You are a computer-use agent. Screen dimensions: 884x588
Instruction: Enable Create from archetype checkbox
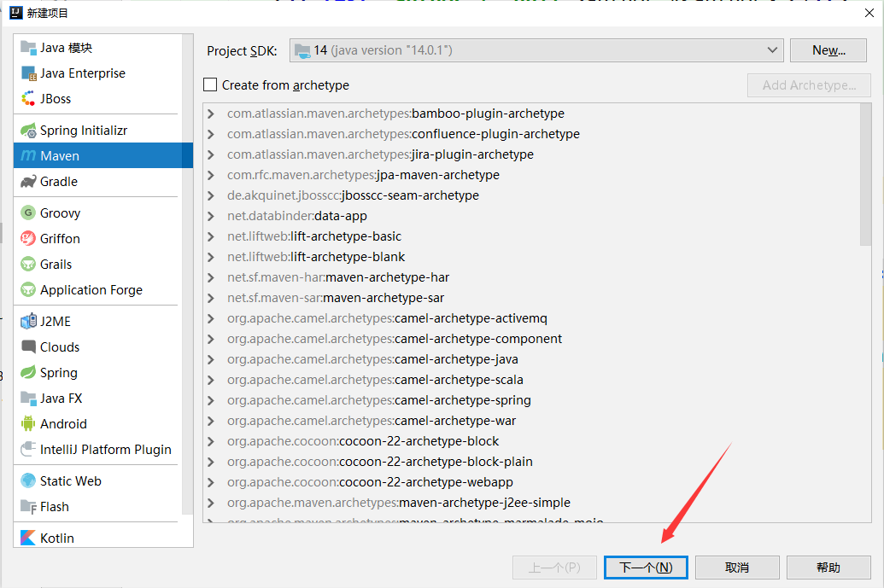pyautogui.click(x=210, y=84)
